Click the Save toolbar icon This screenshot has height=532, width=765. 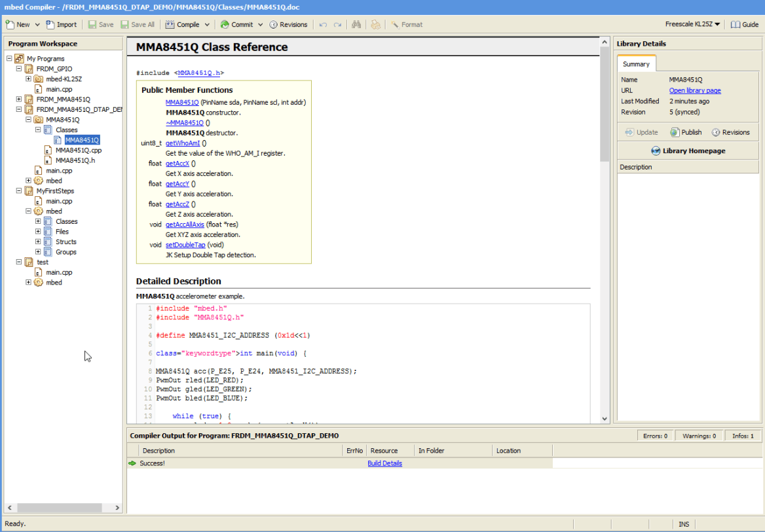[92, 24]
